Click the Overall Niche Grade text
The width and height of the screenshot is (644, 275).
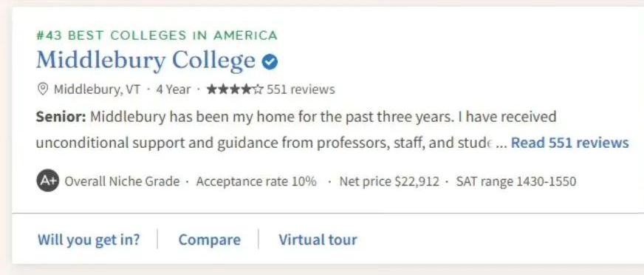pyautogui.click(x=122, y=181)
